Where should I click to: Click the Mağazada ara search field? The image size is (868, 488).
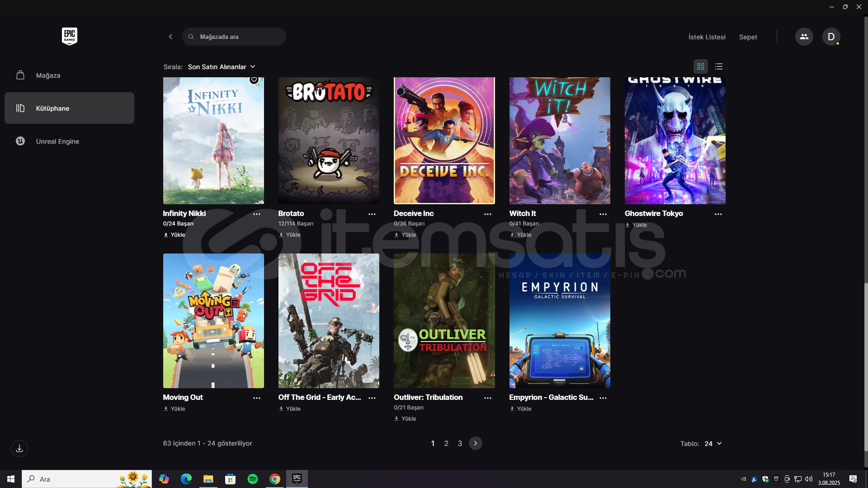click(234, 37)
